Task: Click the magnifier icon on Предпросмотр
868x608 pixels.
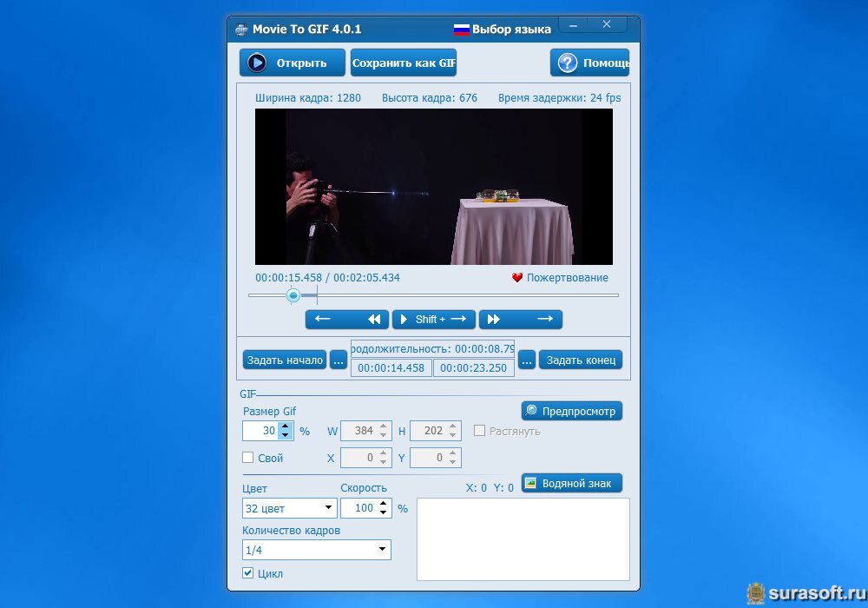Action: [x=531, y=410]
